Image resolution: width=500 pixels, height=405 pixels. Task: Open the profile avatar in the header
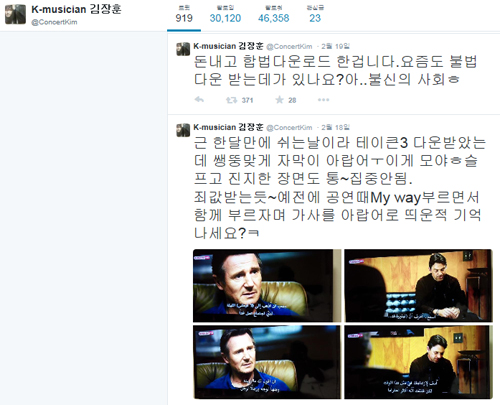pyautogui.click(x=15, y=14)
